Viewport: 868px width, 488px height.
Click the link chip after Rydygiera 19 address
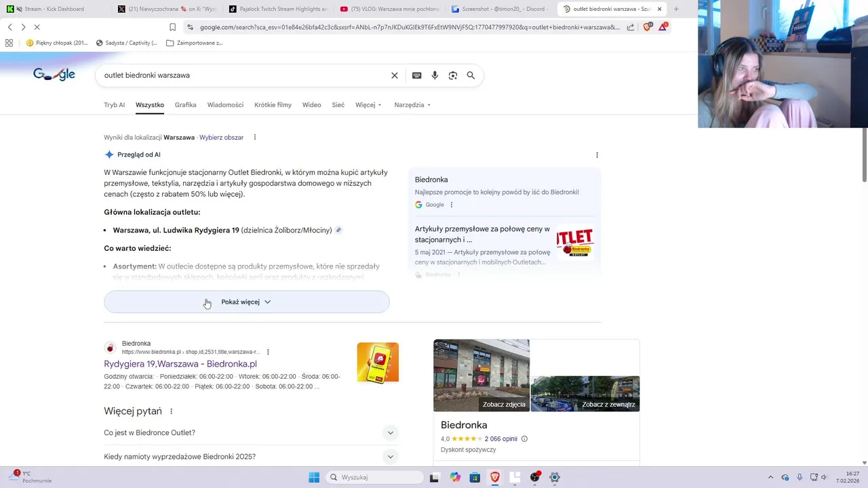click(338, 230)
